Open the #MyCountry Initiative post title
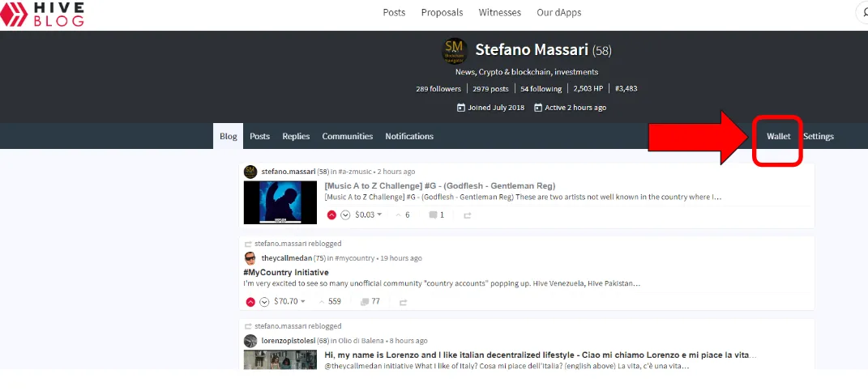Screen dimensions: 868x391 point(286,272)
